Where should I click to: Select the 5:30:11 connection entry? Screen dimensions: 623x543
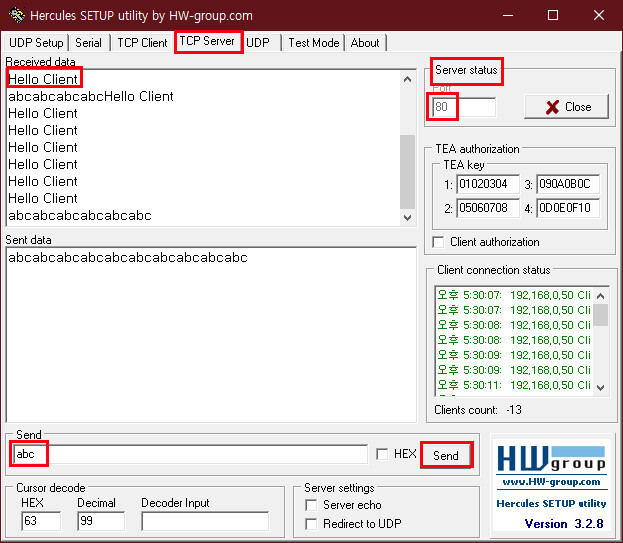click(514, 385)
